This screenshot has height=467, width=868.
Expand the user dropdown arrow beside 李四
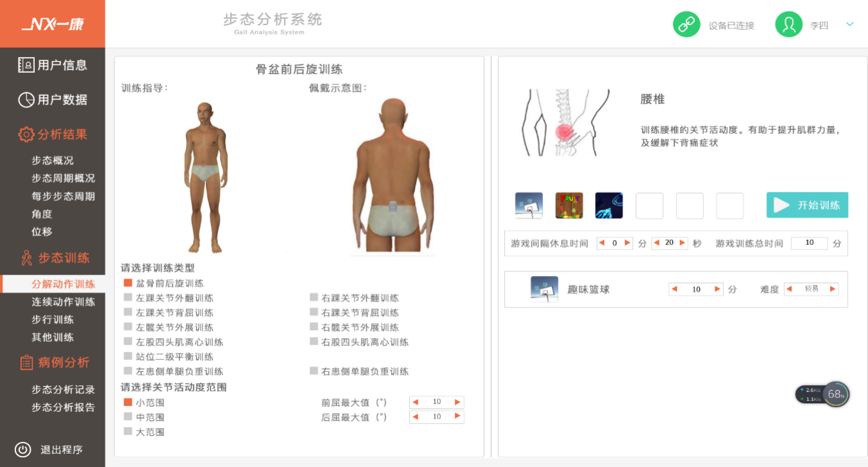(849, 24)
